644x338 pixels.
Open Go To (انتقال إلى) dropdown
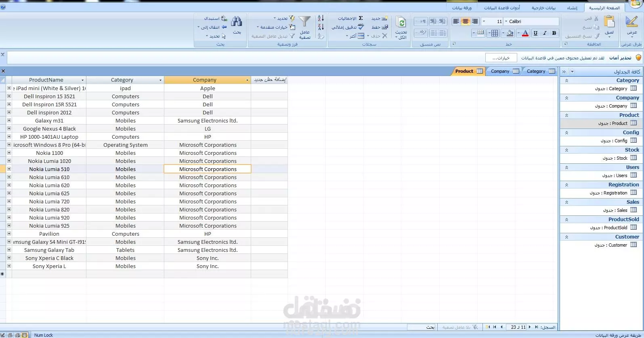point(212,27)
